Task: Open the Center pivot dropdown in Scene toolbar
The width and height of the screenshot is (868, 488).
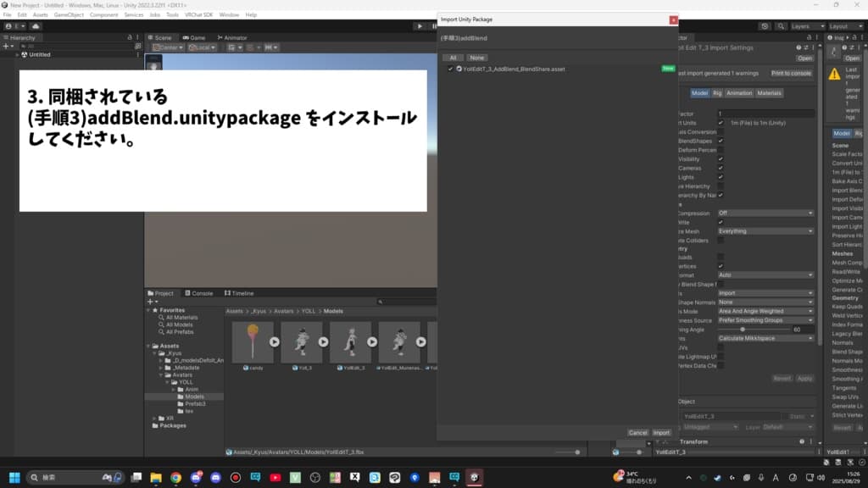Action: 181,48
